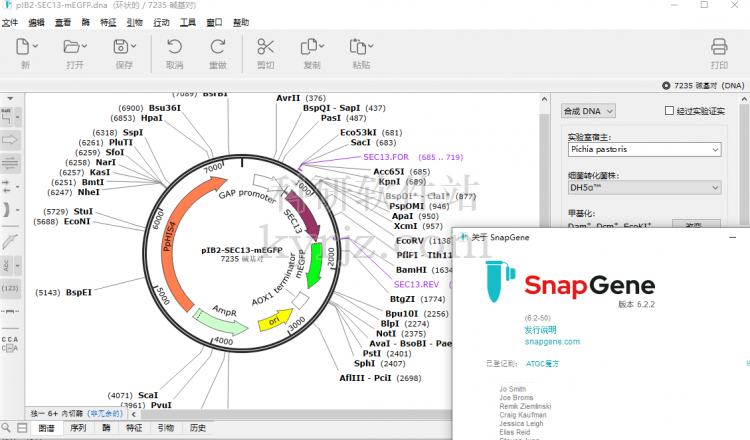Open the 编辑 menu

36,22
